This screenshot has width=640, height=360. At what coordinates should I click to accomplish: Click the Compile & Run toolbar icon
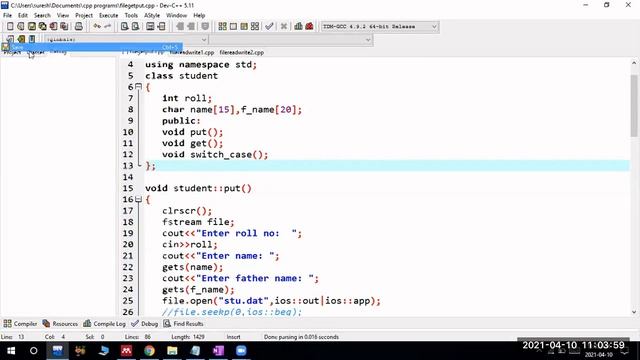coord(244,27)
